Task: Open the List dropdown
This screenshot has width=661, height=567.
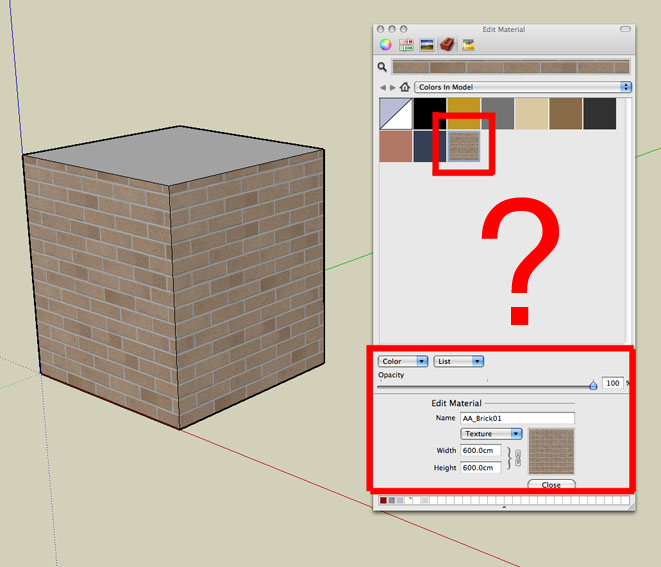Action: (459, 361)
